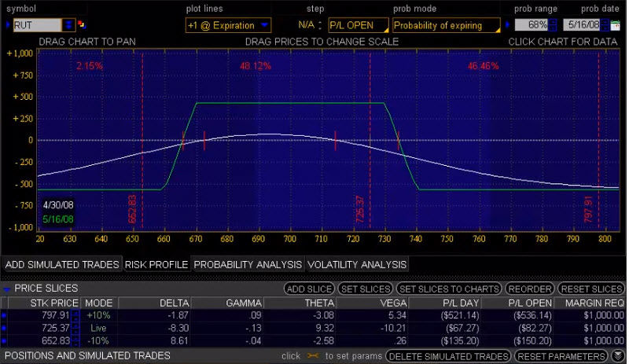Open the 'Probability of expiring' prob mode dropdown

pos(446,25)
